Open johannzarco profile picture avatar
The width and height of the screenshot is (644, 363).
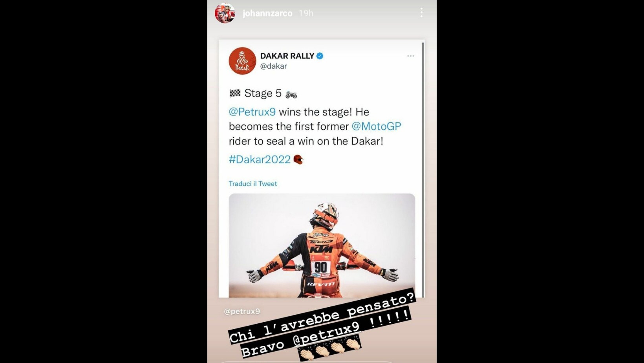225,13
